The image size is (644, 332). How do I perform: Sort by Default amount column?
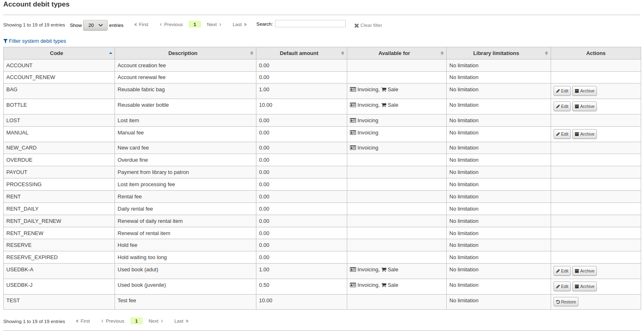click(299, 53)
